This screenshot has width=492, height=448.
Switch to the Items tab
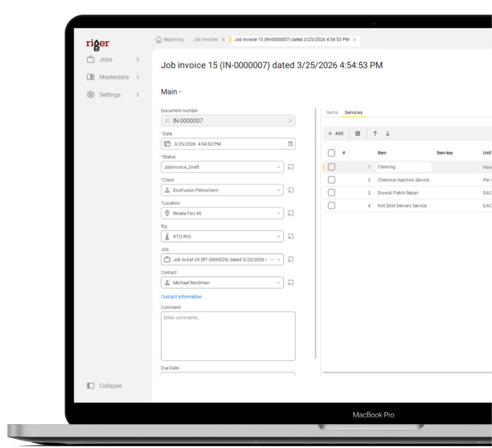point(332,112)
